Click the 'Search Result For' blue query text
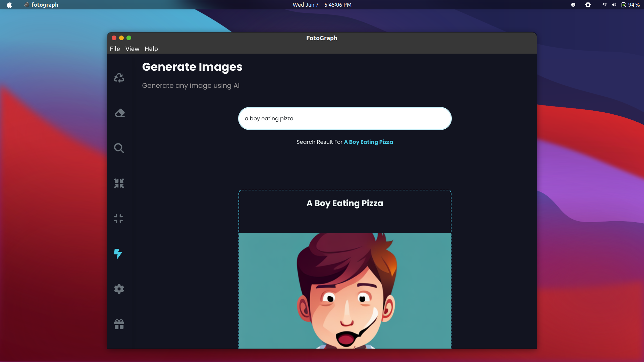644x362 pixels. (368, 142)
